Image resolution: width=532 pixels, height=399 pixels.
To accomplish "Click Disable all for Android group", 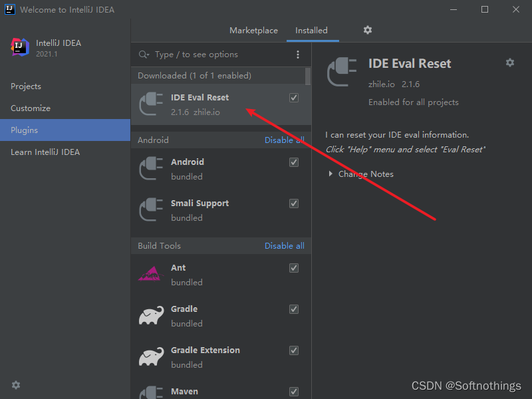I will 285,140.
